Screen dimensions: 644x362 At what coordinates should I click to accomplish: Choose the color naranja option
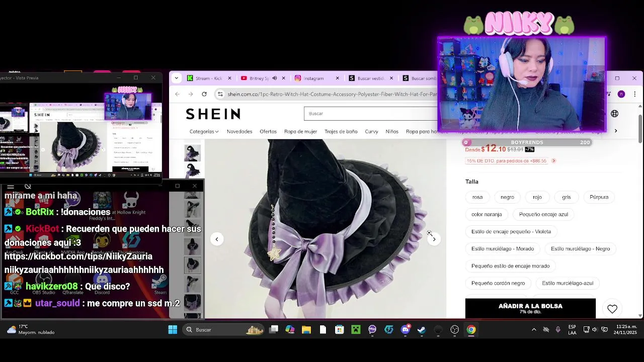[x=487, y=214]
